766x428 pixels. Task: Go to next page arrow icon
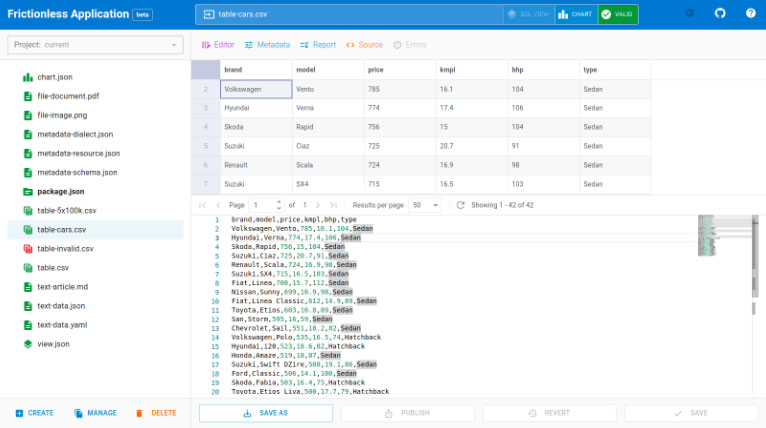click(x=318, y=205)
